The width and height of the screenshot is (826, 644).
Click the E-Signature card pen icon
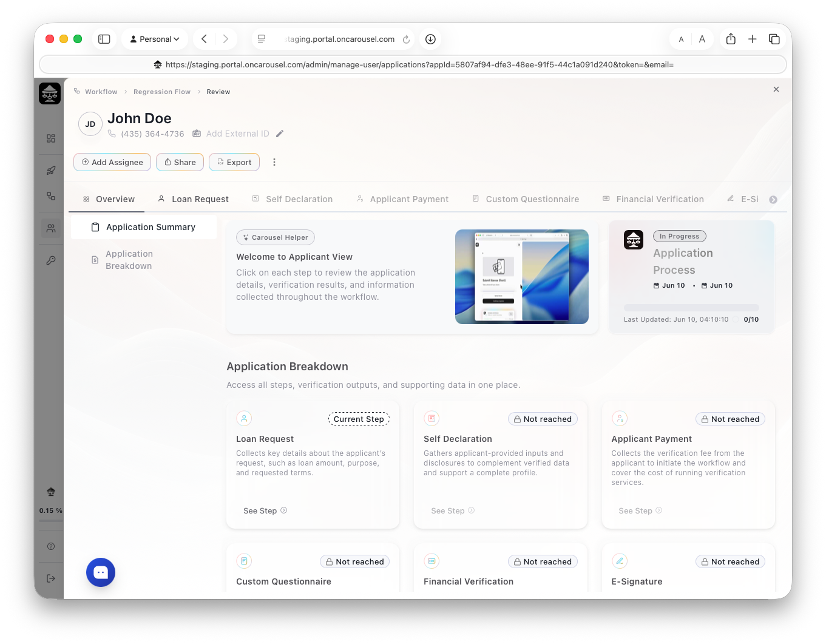(x=620, y=561)
